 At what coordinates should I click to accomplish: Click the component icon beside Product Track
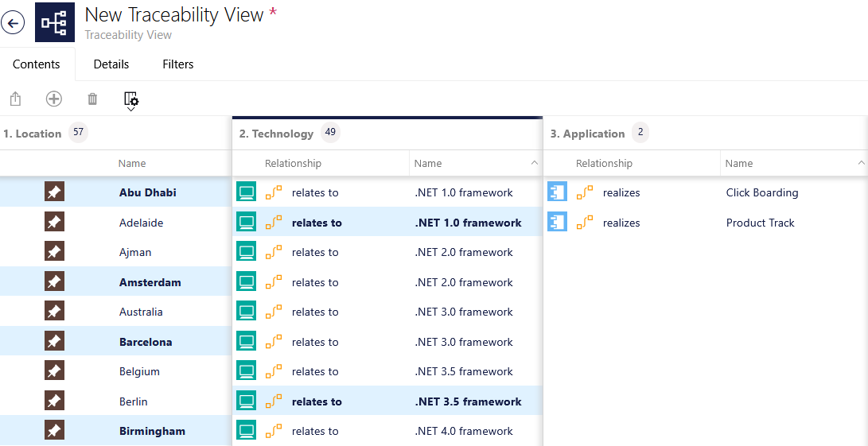click(558, 223)
